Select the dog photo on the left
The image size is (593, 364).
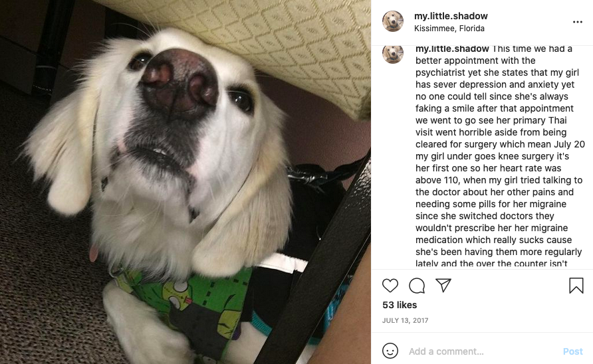click(x=185, y=182)
